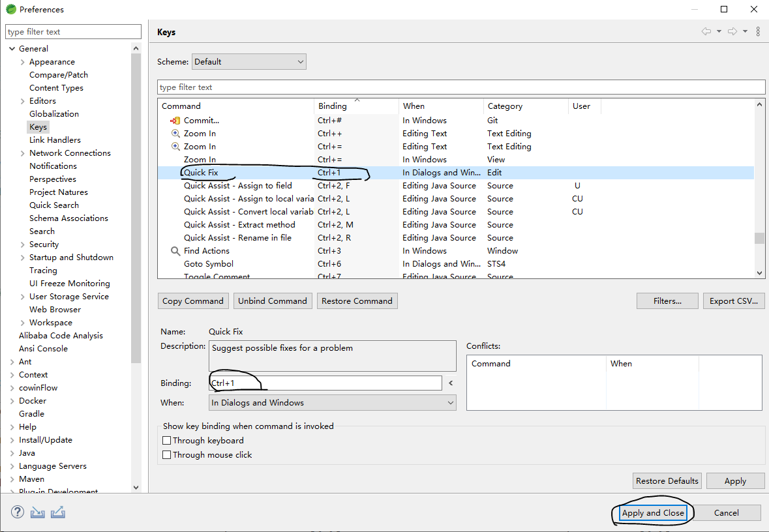Screen dimensions: 769x532
Task: Click the Description text box
Action: [333, 356]
